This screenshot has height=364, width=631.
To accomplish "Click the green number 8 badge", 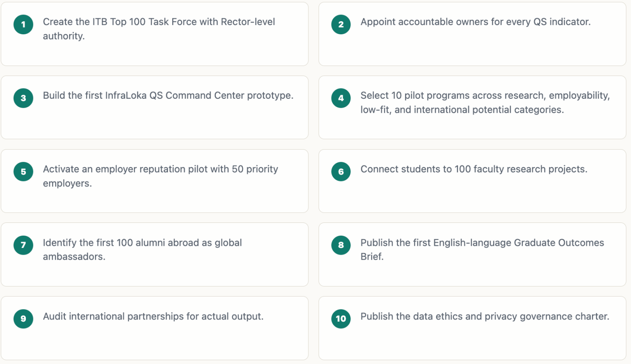I will pos(341,245).
